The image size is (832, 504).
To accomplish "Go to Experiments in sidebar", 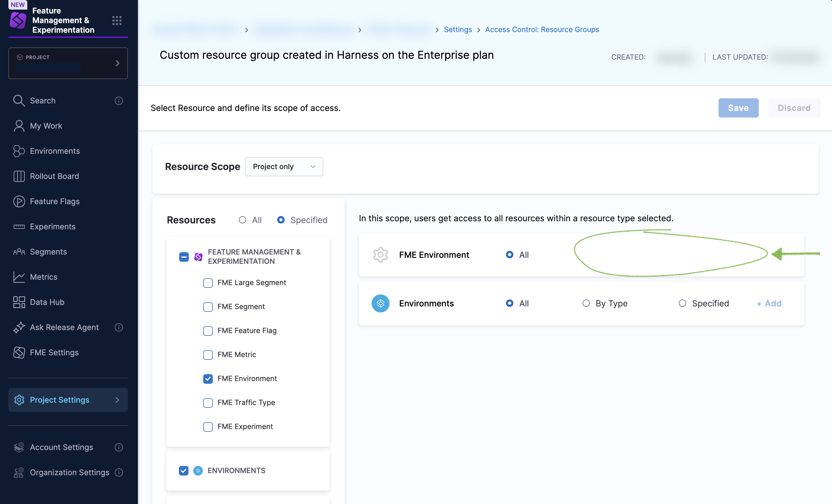I will click(53, 227).
